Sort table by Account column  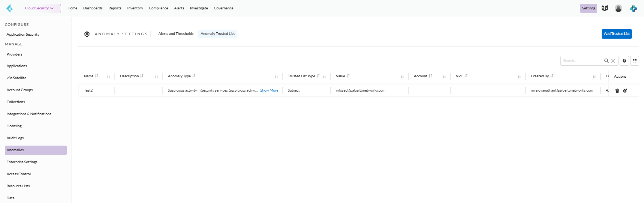click(x=430, y=76)
